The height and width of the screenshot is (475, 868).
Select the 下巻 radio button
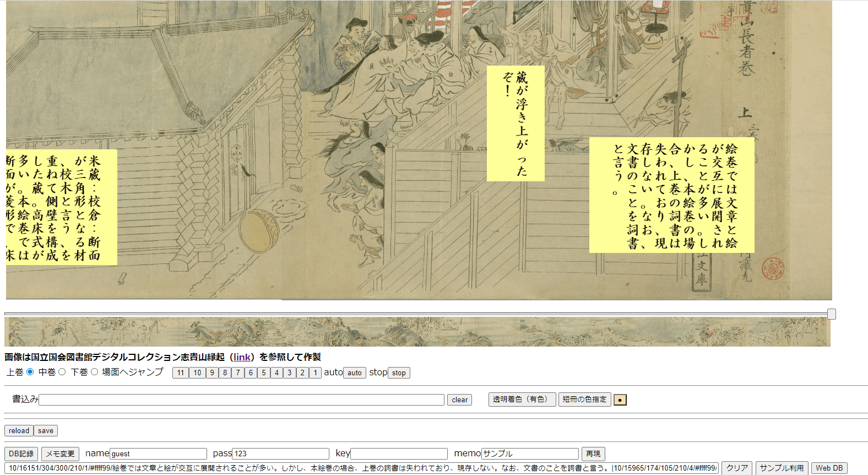click(94, 372)
